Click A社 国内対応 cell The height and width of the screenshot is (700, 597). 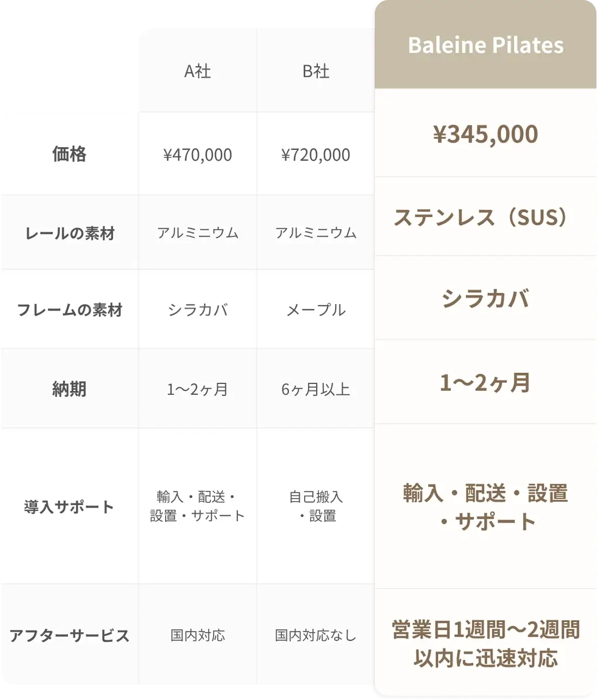pyautogui.click(x=198, y=635)
